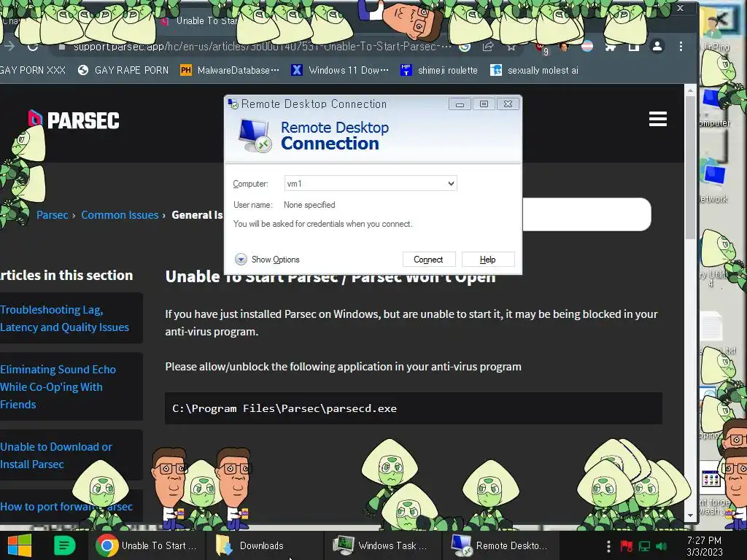The height and width of the screenshot is (560, 747).
Task: Click the Parsec logo on the page
Action: tap(74, 120)
